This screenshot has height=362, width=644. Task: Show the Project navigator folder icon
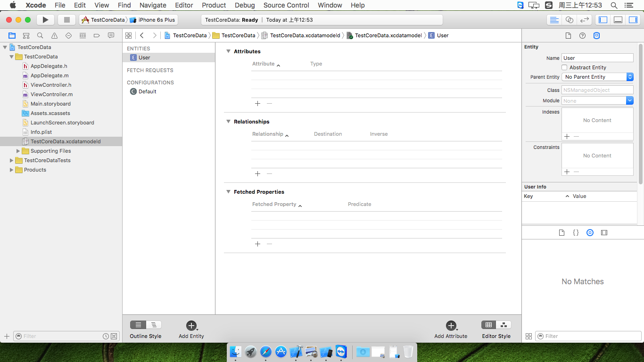click(12, 35)
